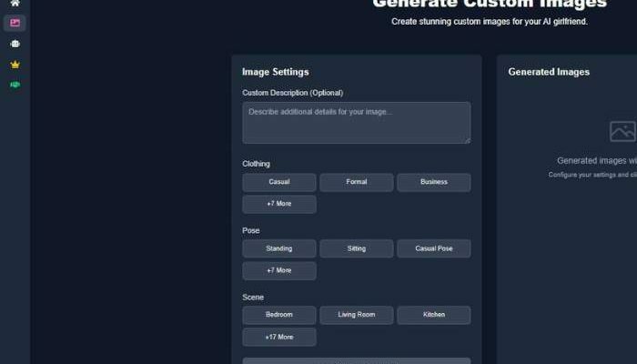The image size is (637, 364).
Task: Expand clothing options with +7 More
Action: pyautogui.click(x=279, y=204)
